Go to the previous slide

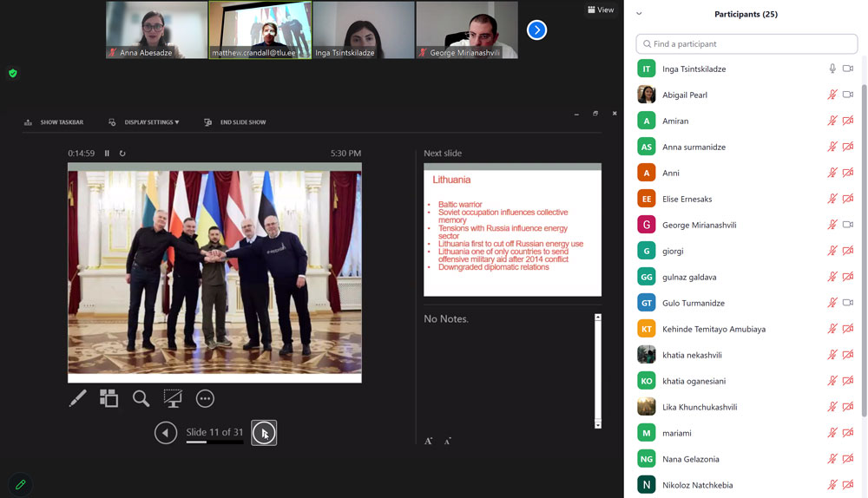pyautogui.click(x=166, y=432)
